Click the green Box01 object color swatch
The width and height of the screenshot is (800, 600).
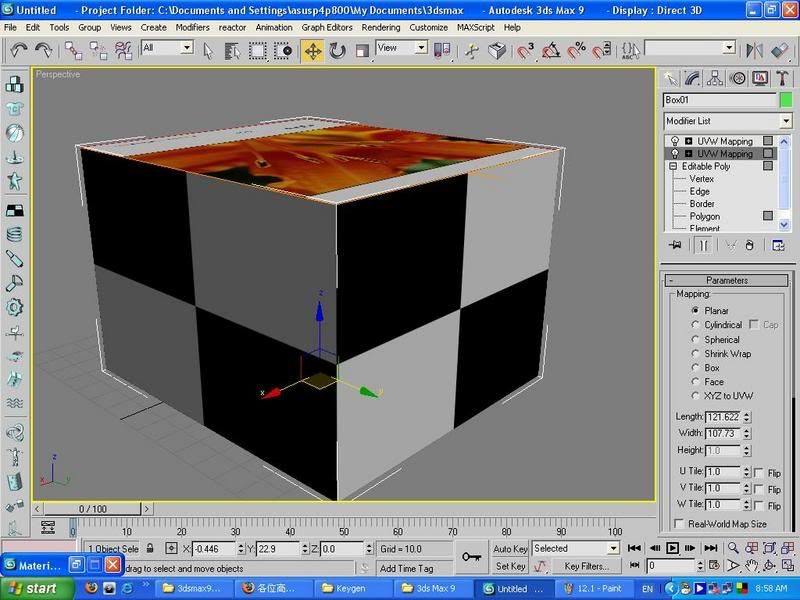pyautogui.click(x=786, y=100)
